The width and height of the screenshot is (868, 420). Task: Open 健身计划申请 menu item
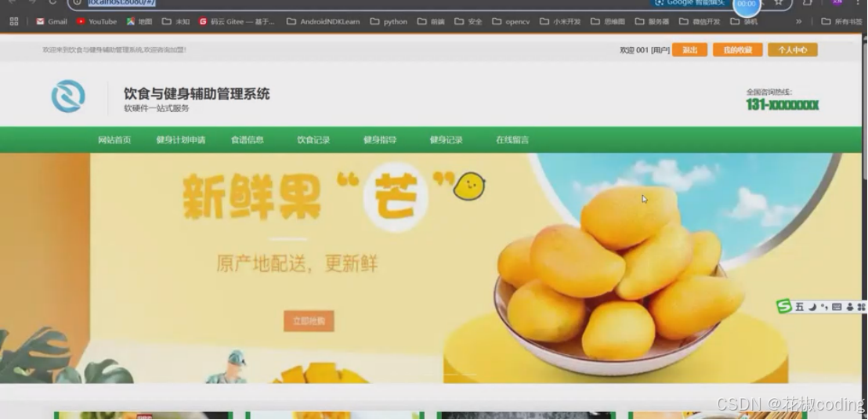[x=181, y=140]
